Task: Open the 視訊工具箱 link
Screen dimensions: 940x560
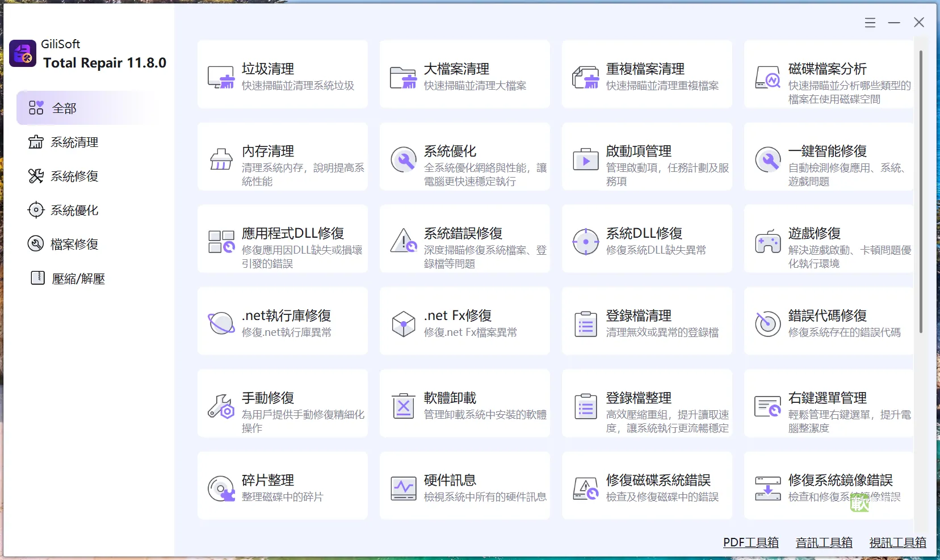Action: (x=896, y=542)
